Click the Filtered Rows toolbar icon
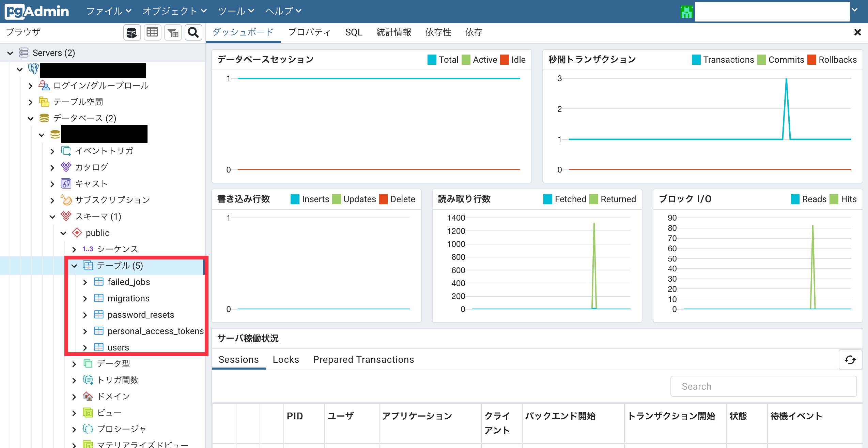Viewport: 868px width, 448px height. click(x=173, y=33)
